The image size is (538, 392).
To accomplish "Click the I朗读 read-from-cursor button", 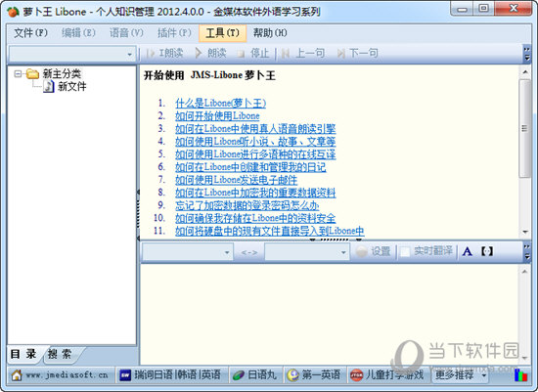I will [x=164, y=53].
